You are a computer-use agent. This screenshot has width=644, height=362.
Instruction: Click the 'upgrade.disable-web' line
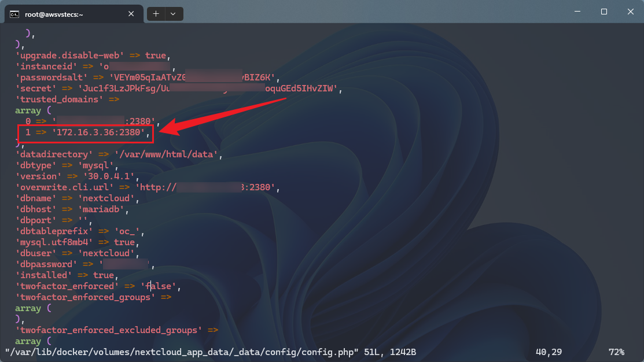click(93, 56)
